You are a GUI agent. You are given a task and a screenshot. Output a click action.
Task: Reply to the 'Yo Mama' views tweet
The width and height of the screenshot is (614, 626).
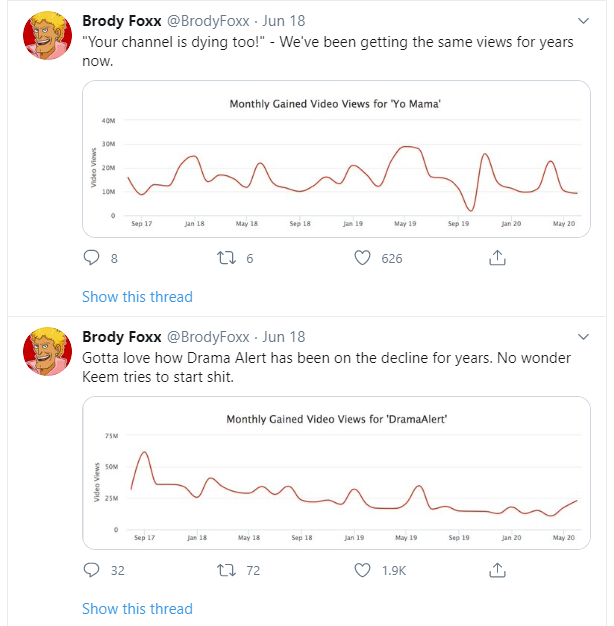click(92, 258)
